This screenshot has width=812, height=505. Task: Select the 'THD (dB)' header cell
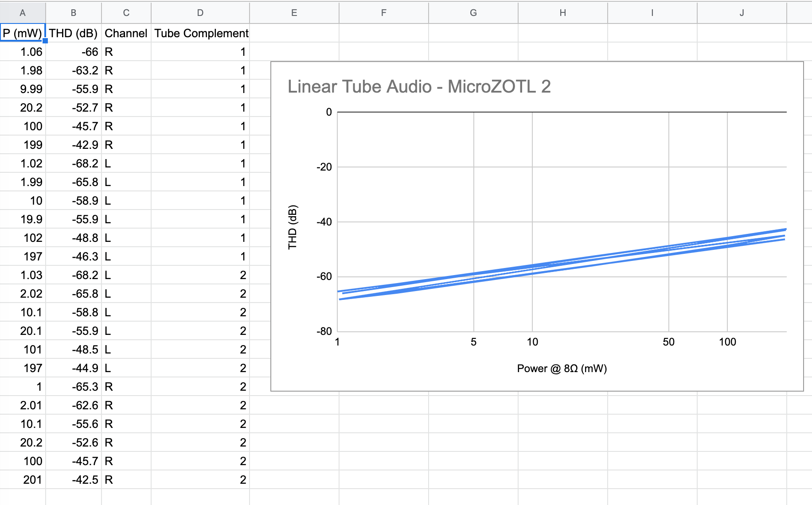[x=73, y=33]
